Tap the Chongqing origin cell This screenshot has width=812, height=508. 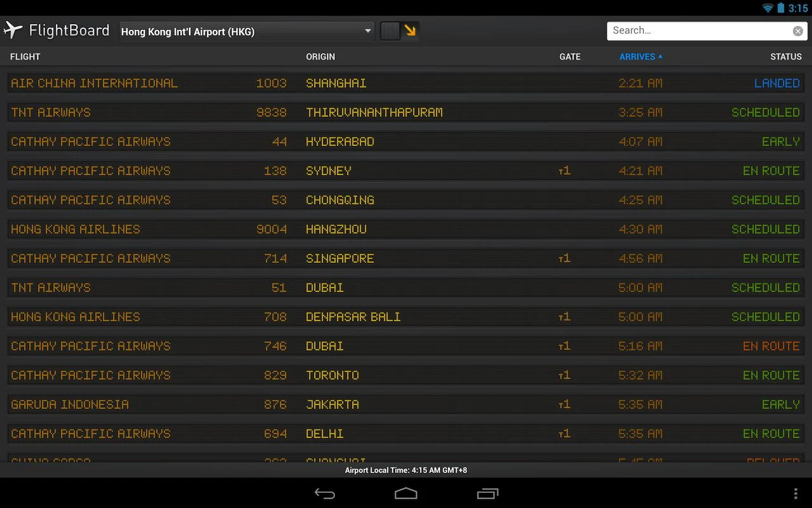(340, 200)
